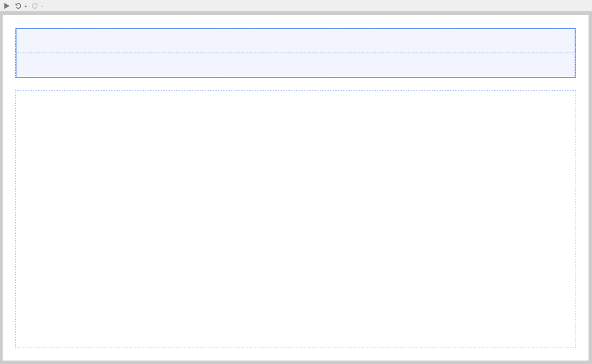Click the greyed-out Redo icon
The image size is (592, 364).
(x=34, y=6)
